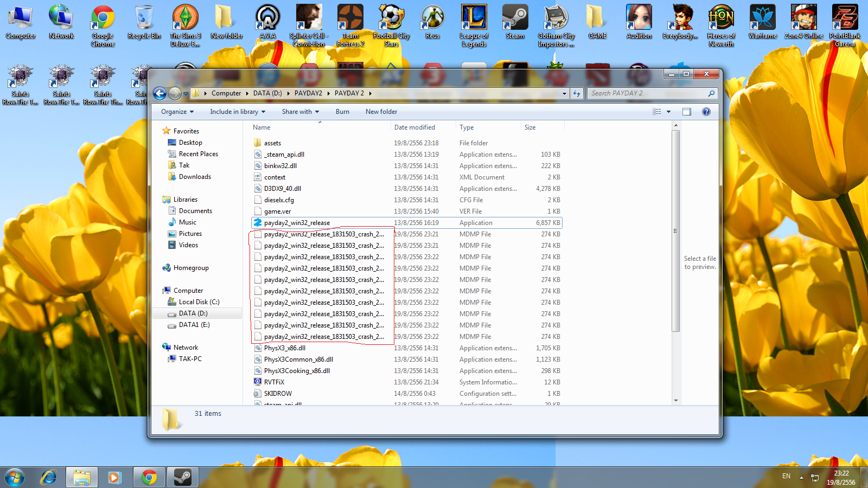The width and height of the screenshot is (868, 488).
Task: Sort files by Type column header
Action: click(488, 127)
